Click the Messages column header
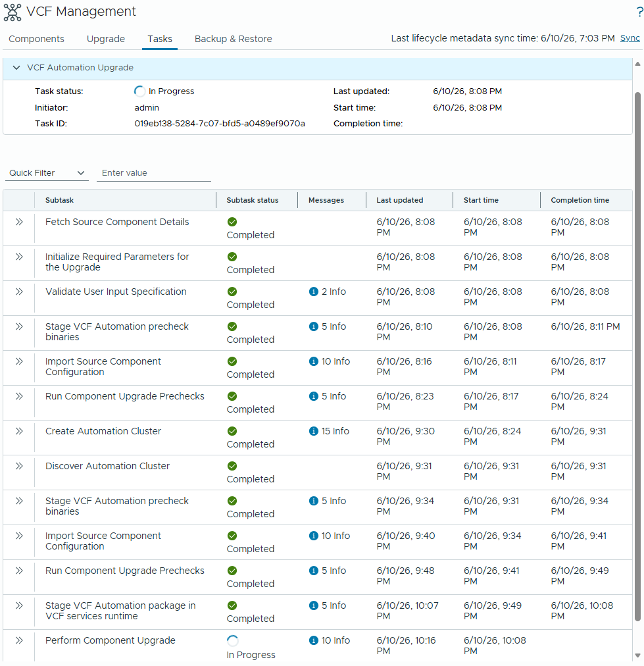This screenshot has height=666, width=644. click(x=326, y=200)
